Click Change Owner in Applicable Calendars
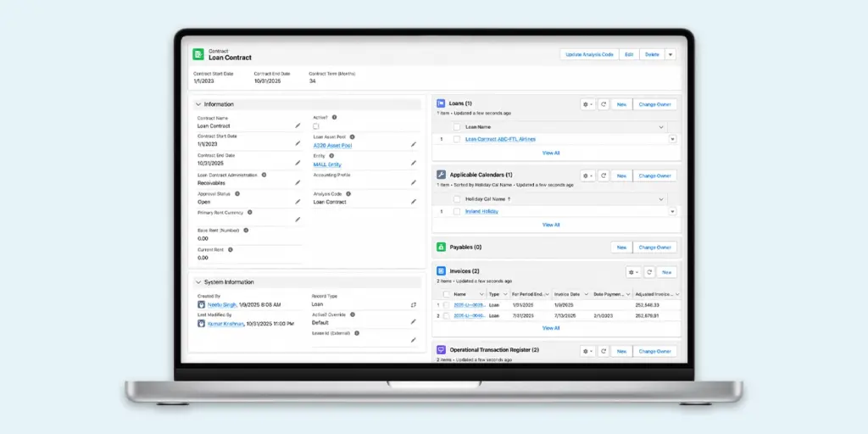 click(x=655, y=175)
